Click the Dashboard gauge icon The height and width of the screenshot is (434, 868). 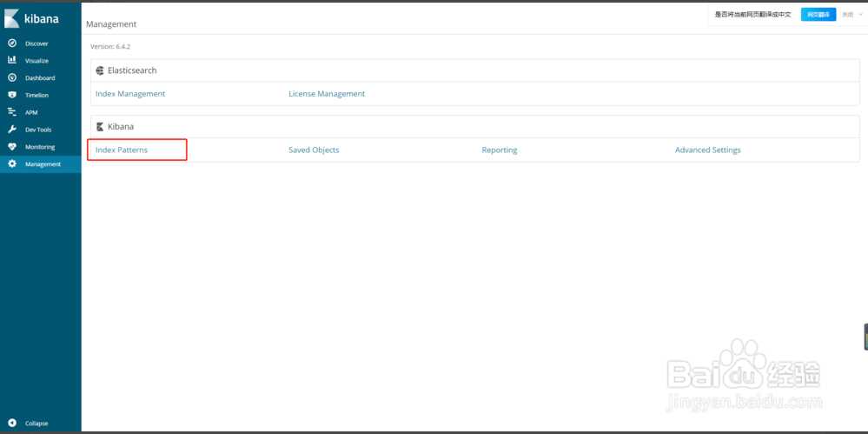12,77
